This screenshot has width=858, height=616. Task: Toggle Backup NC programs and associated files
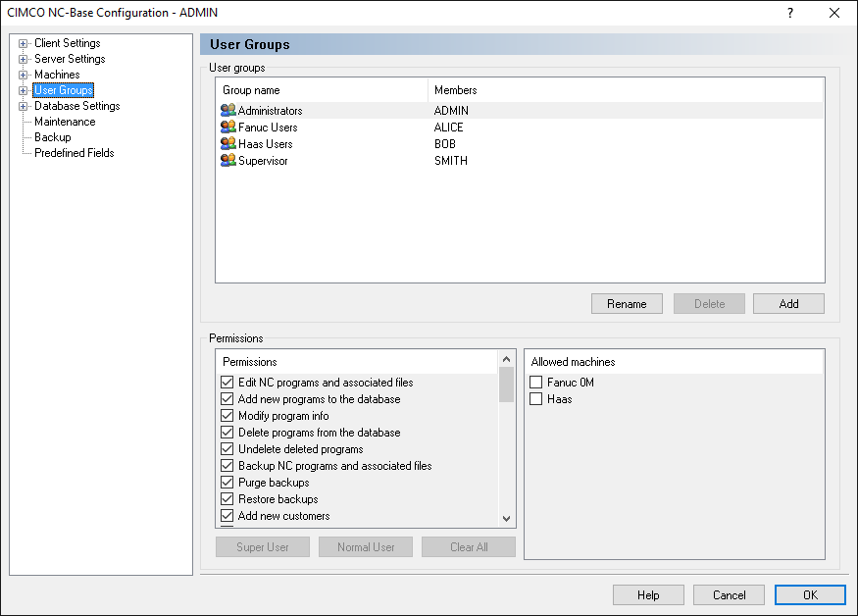tap(227, 466)
